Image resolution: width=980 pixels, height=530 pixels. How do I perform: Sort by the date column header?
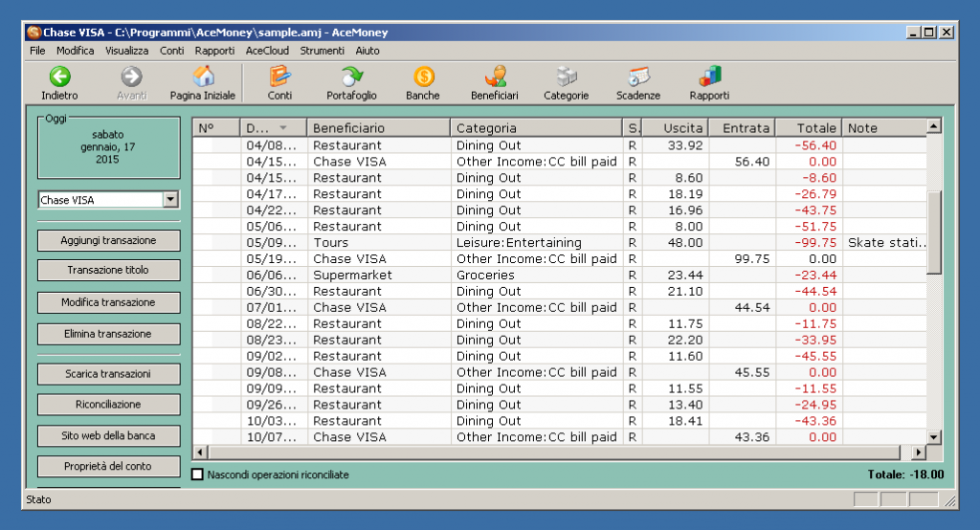266,128
